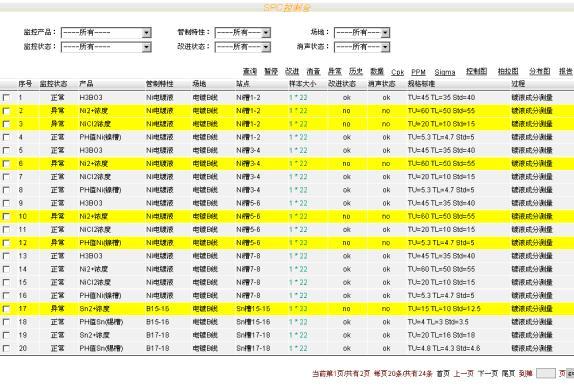Open the PPM report link

point(418,72)
